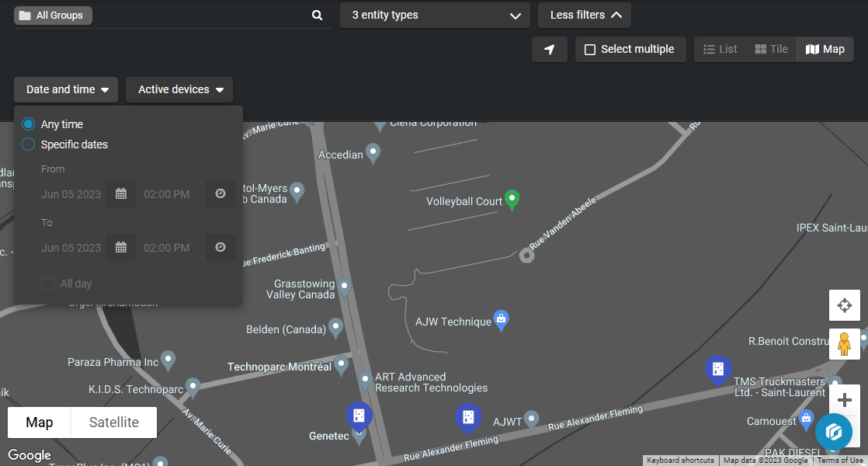Click the Belden (Canada) map pin
This screenshot has width=868, height=466.
click(335, 328)
